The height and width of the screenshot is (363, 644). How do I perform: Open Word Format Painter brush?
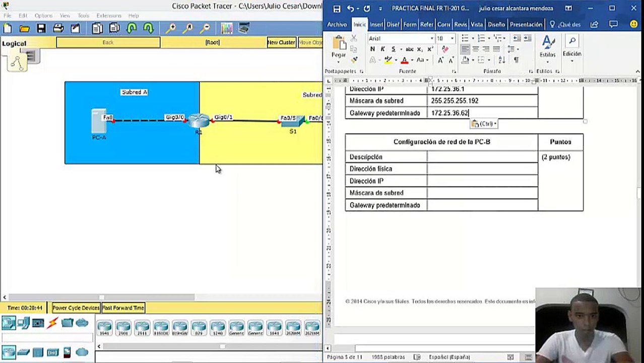354,59
